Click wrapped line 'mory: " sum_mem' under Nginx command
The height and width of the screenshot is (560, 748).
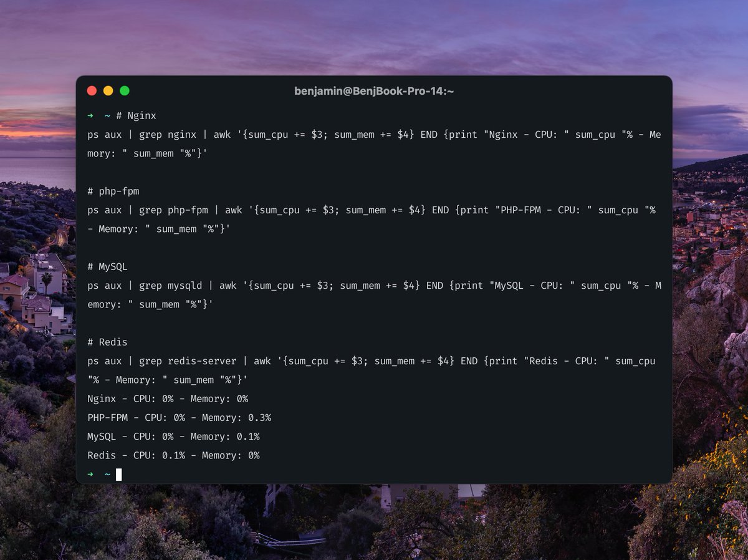147,153
